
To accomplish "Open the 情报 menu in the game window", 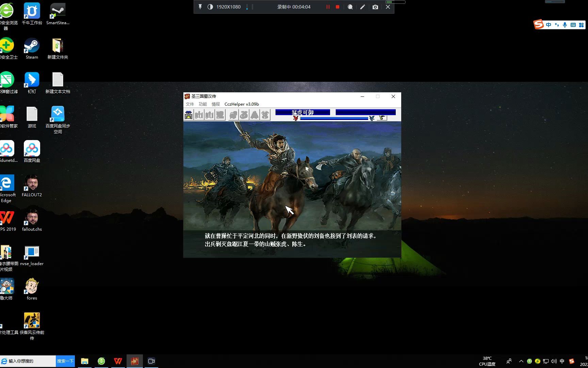I will pos(216,104).
